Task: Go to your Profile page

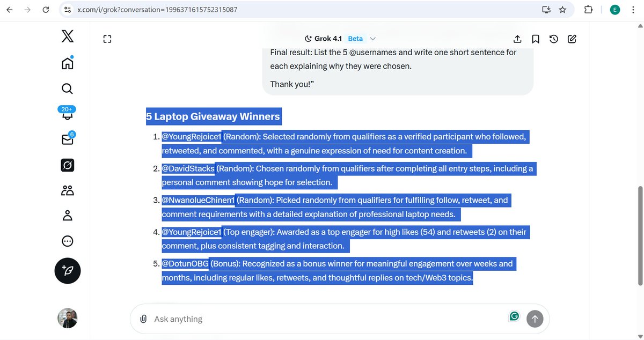Action: click(67, 215)
